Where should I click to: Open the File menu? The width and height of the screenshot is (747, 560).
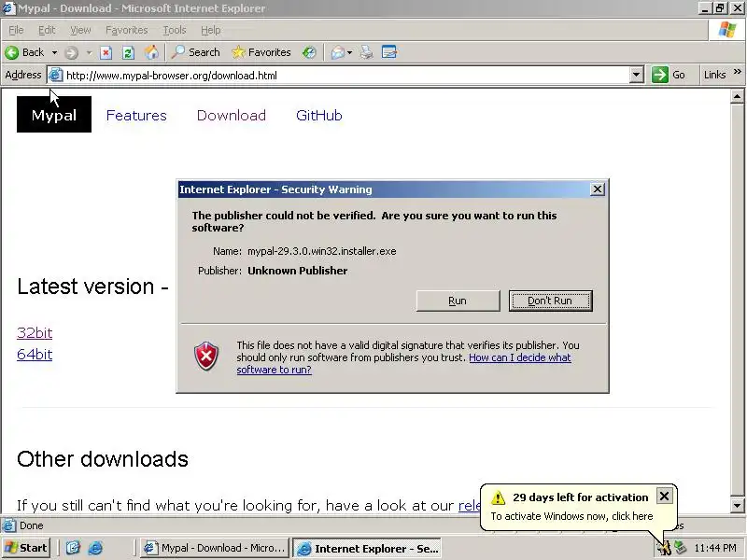16,30
